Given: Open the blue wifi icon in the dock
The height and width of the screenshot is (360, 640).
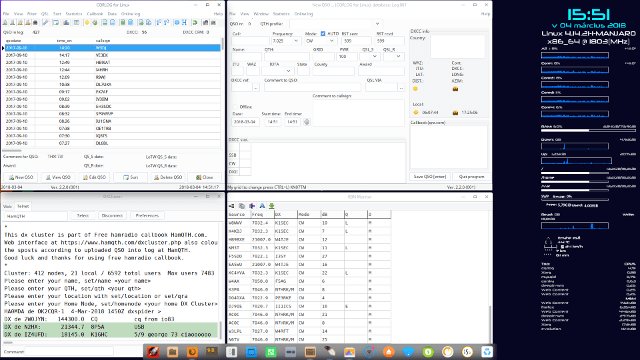Looking at the screenshot, I should [x=408, y=352].
